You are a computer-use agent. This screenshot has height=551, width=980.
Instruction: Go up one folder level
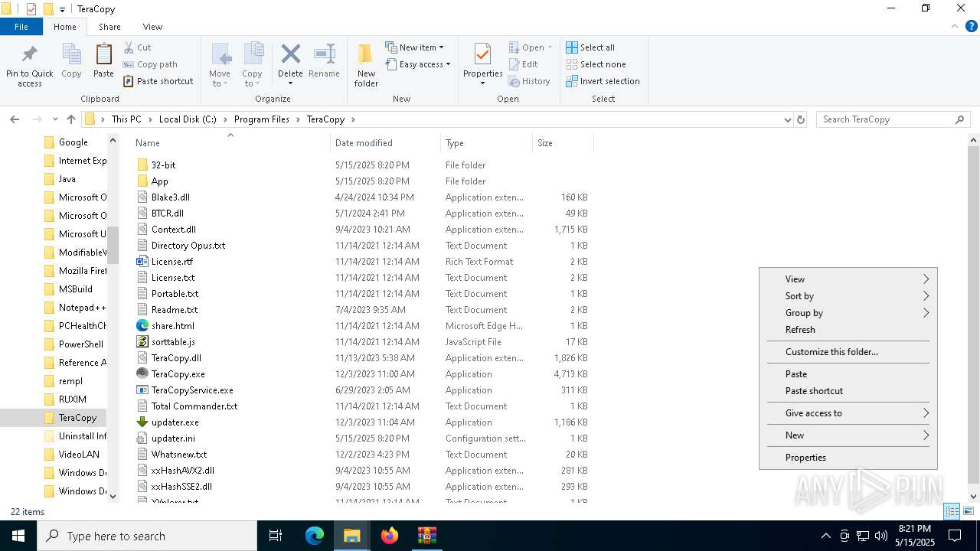71,119
